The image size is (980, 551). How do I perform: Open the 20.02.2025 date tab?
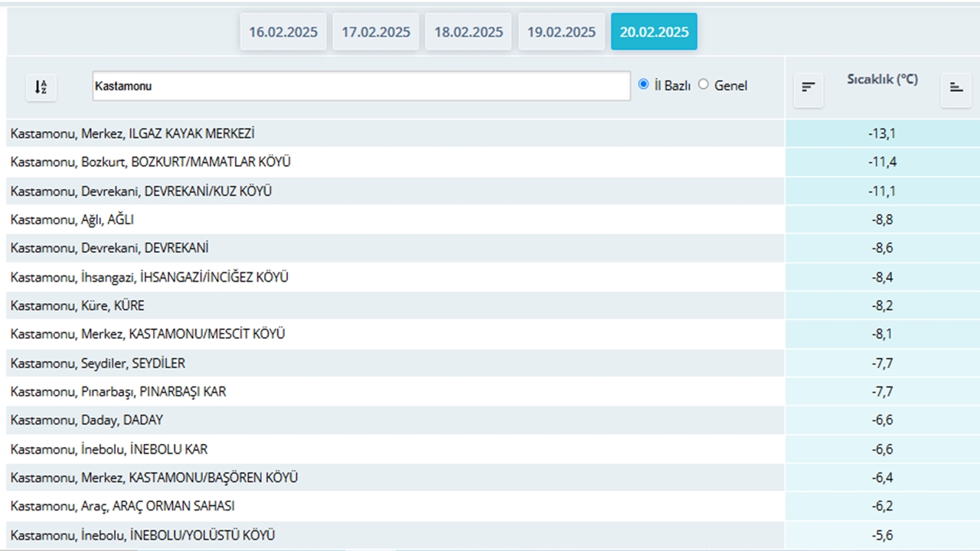click(654, 32)
